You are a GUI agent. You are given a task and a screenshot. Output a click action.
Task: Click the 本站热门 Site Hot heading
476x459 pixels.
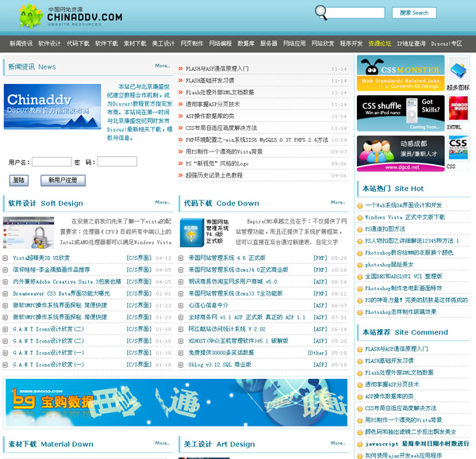pos(393,189)
